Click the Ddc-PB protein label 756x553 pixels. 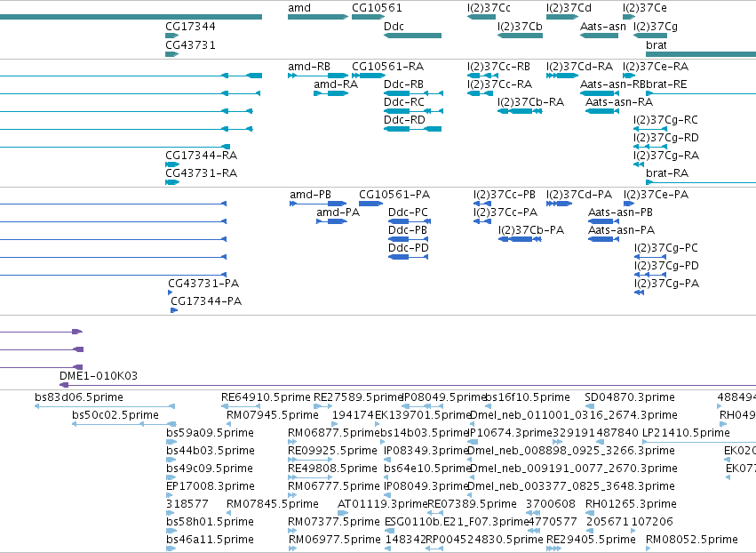[408, 229]
